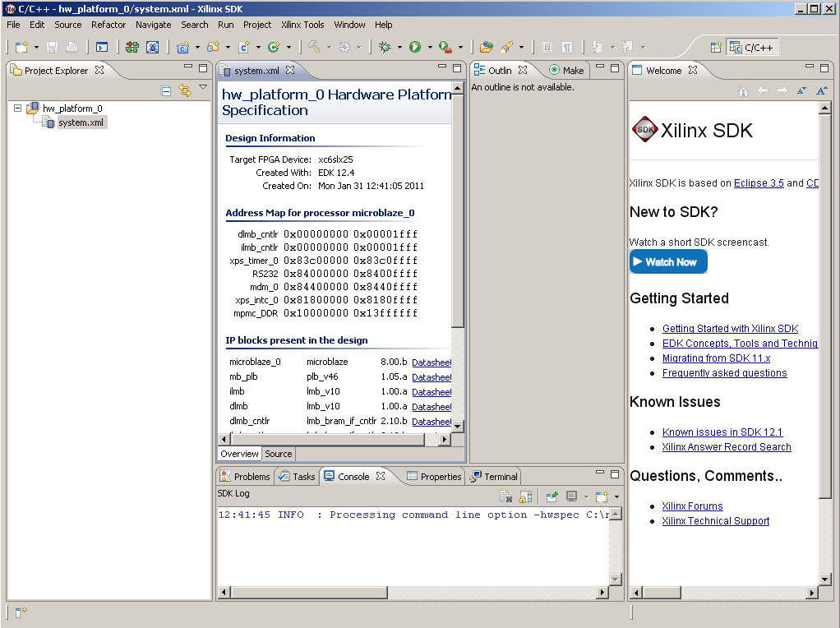Toggle the scroll lock icon in Console

click(526, 496)
